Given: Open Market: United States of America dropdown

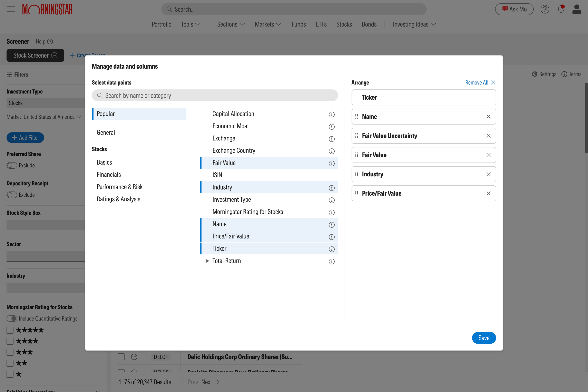Looking at the screenshot, I should point(44,117).
